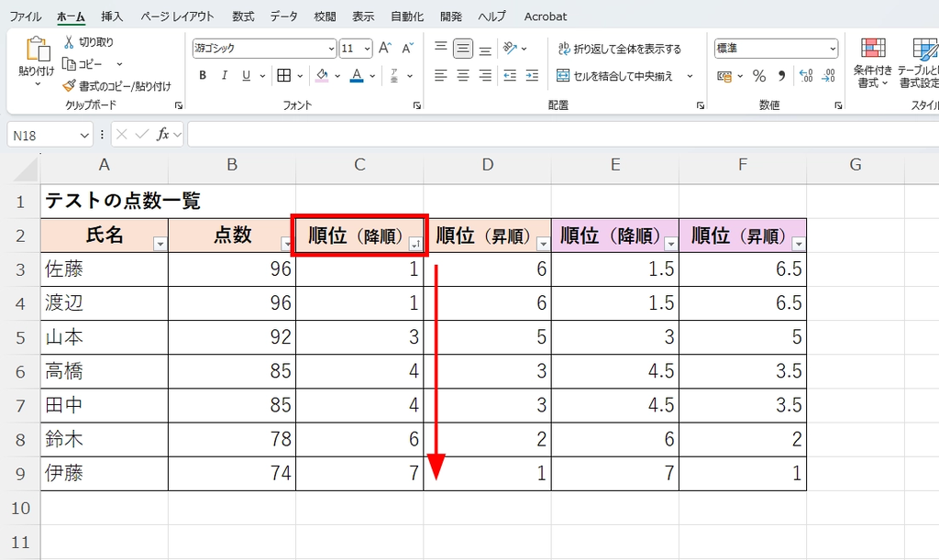The height and width of the screenshot is (560, 939).
Task: Open the 標準 number format dropdown
Action: tap(833, 48)
